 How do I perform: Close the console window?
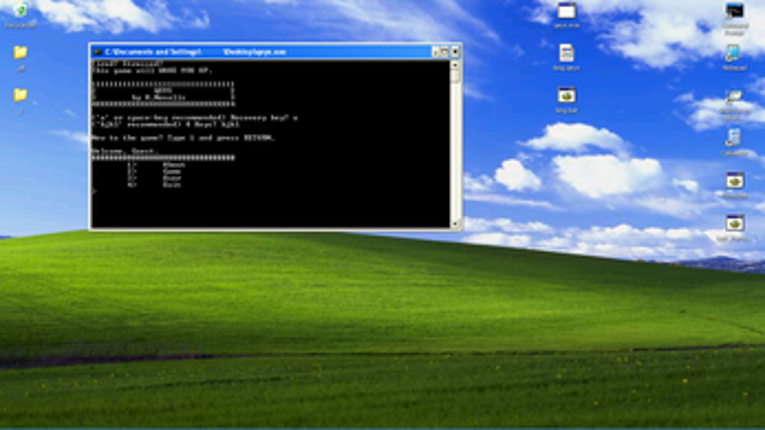tap(455, 52)
